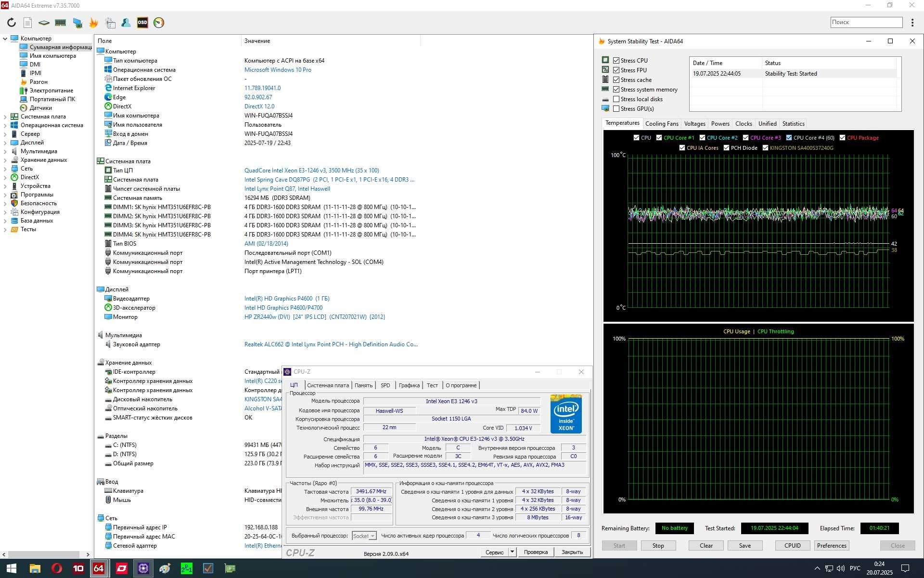Click the Clear button
The image size is (924, 578).
pos(706,545)
